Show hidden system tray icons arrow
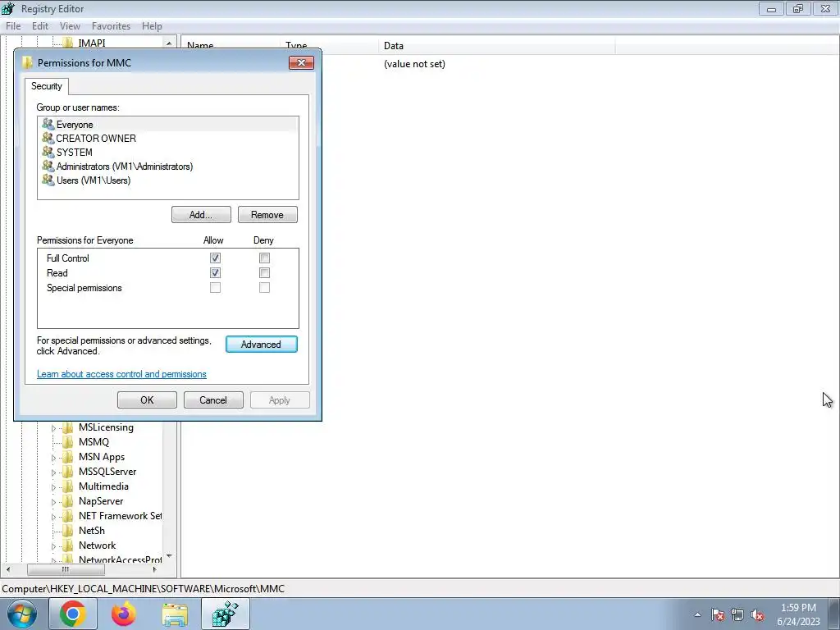This screenshot has width=840, height=630. coord(697,614)
